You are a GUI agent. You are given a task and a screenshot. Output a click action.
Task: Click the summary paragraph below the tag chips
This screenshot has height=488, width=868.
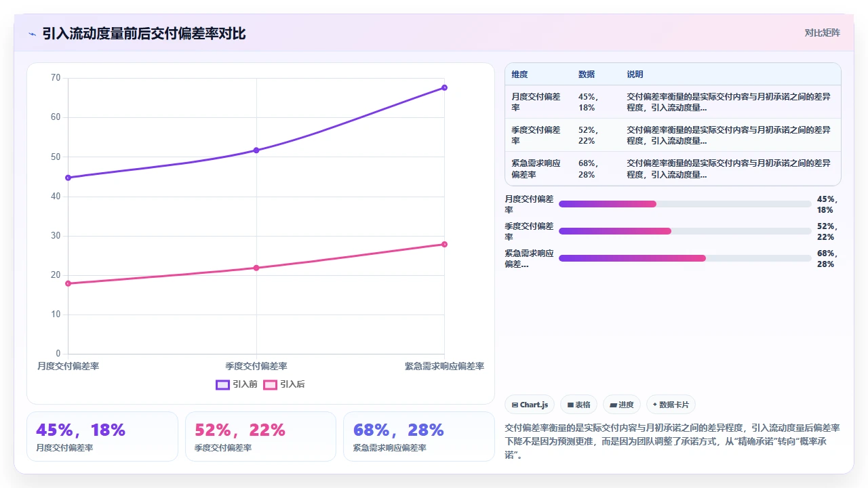pos(673,441)
